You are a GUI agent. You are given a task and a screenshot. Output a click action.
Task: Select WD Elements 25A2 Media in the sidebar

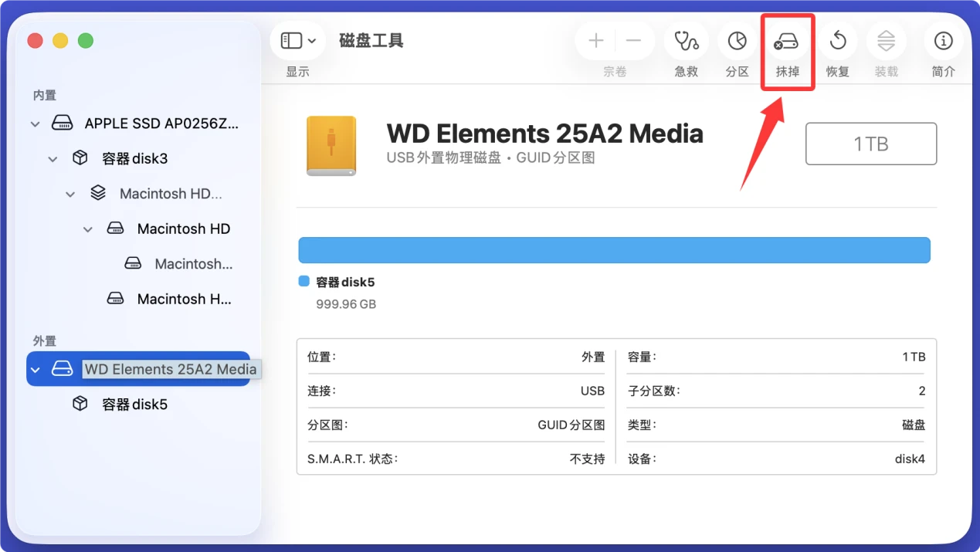tap(139, 369)
